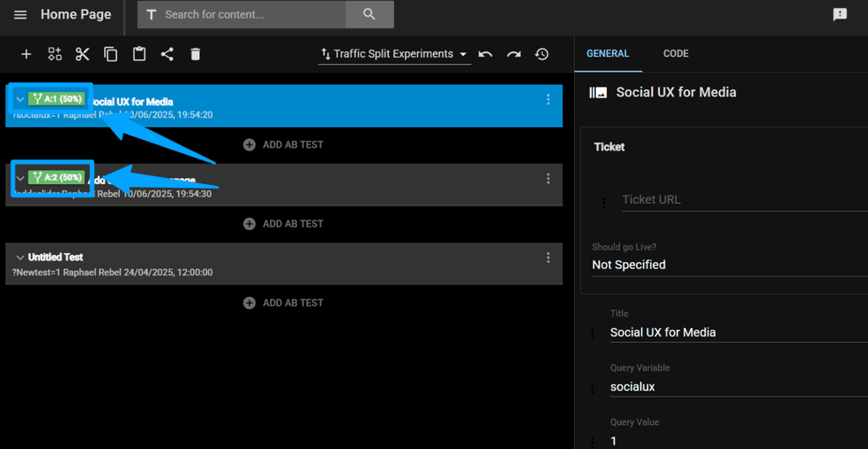Edit the Query Value field
The width and height of the screenshot is (868, 449).
coord(739,441)
